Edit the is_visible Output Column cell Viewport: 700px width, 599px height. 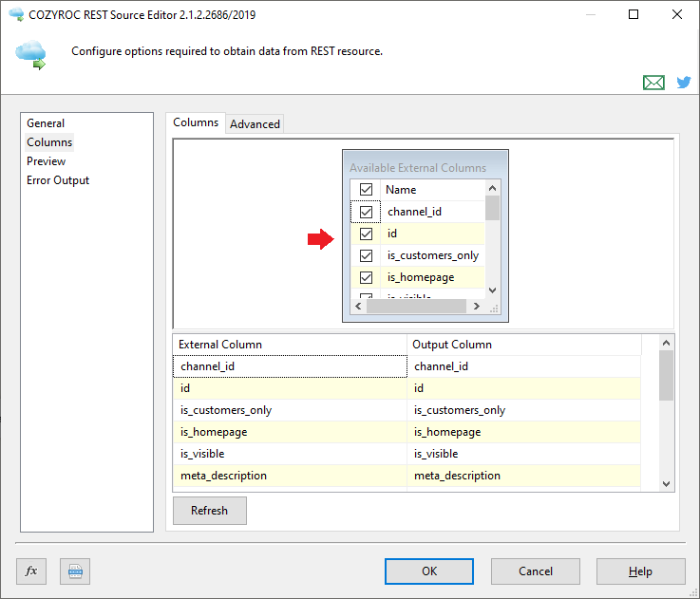coord(523,454)
